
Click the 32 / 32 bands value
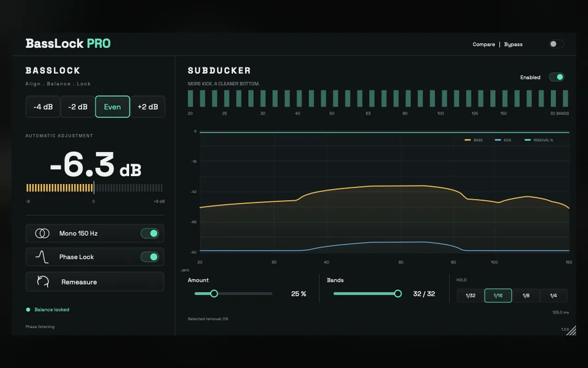pos(424,293)
